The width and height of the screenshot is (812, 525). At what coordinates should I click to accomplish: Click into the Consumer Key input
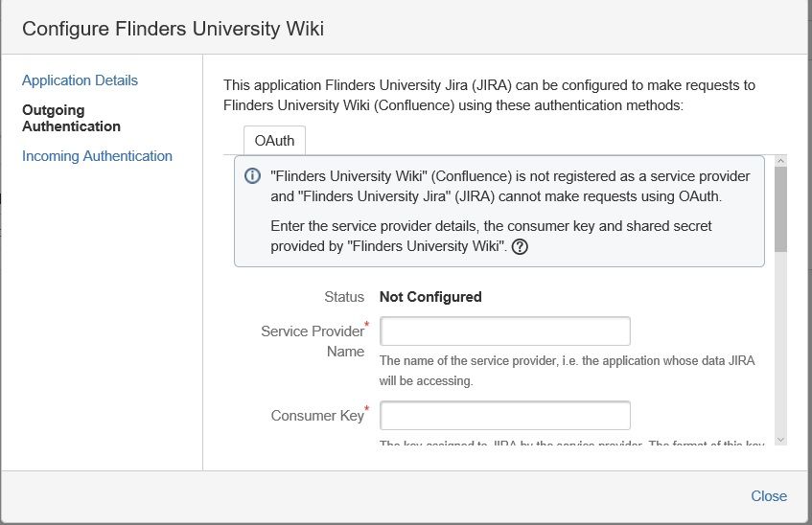[x=505, y=416]
